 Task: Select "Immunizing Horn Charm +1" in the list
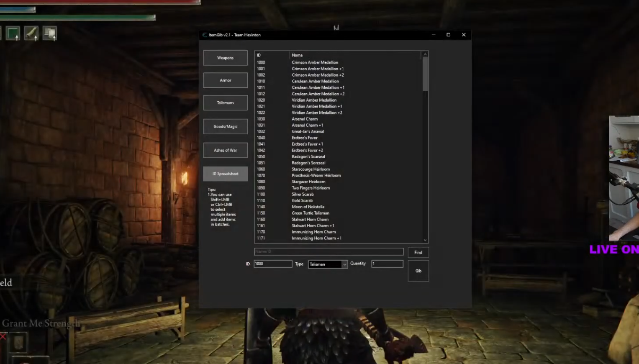(338, 238)
